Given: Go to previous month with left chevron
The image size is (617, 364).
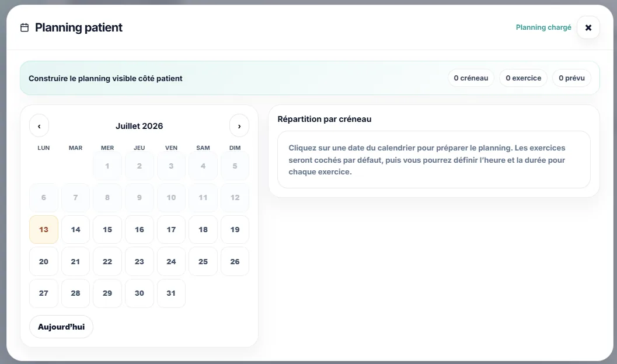Looking at the screenshot, I should coord(39,126).
